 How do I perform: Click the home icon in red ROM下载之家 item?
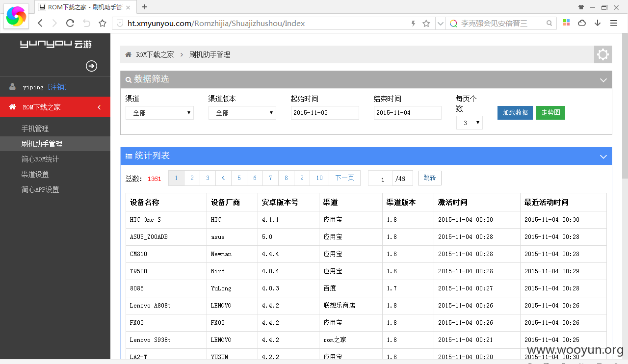click(x=12, y=107)
